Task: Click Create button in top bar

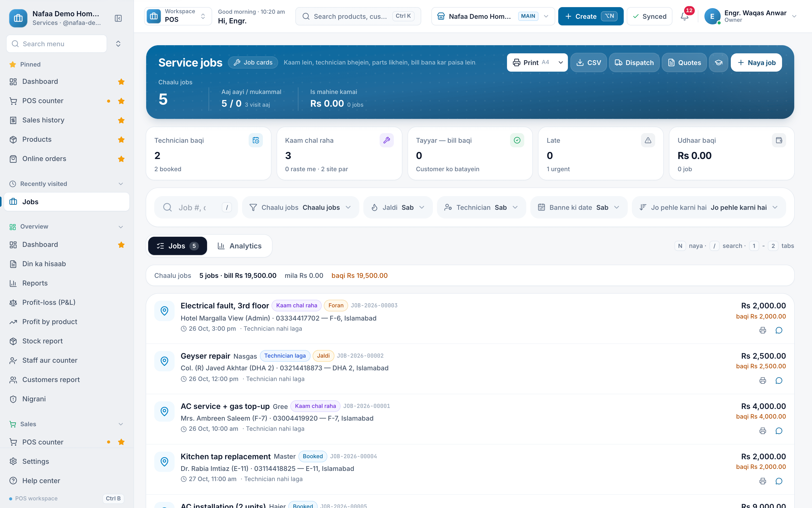Action: (590, 16)
